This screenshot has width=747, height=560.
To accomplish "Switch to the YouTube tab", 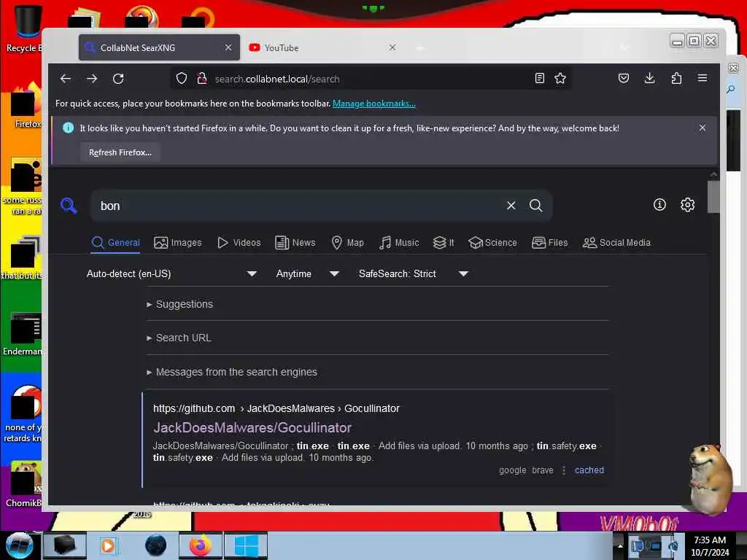I will (322, 47).
